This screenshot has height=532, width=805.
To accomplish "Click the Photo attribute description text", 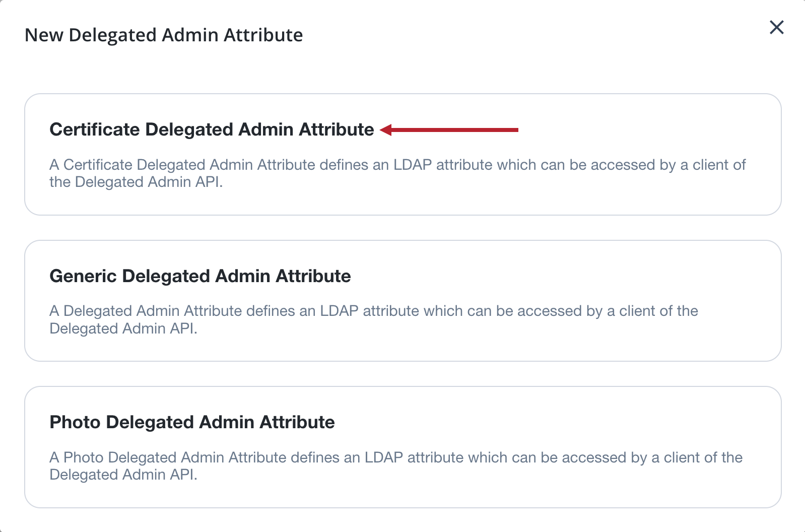I will (x=396, y=466).
